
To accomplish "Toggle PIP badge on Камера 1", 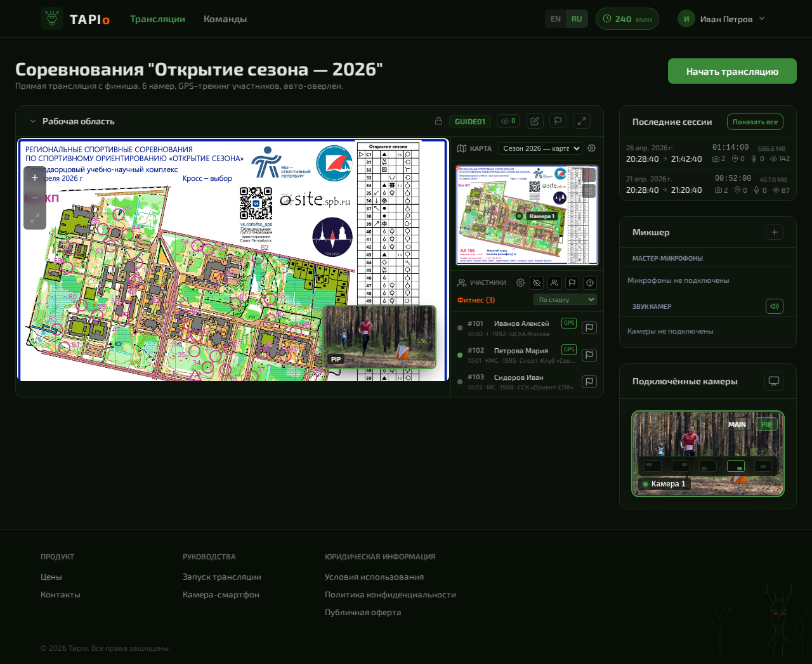I will (767, 424).
